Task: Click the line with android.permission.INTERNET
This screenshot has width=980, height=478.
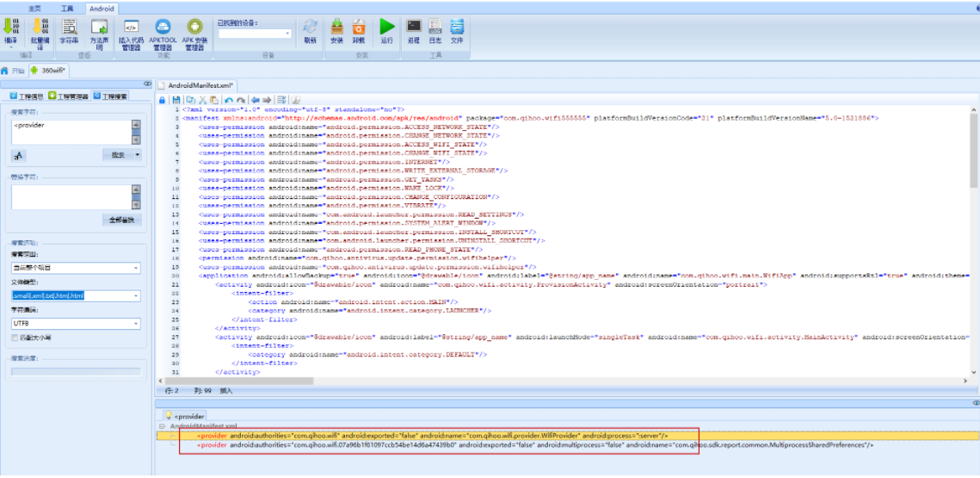Action: pos(324,161)
